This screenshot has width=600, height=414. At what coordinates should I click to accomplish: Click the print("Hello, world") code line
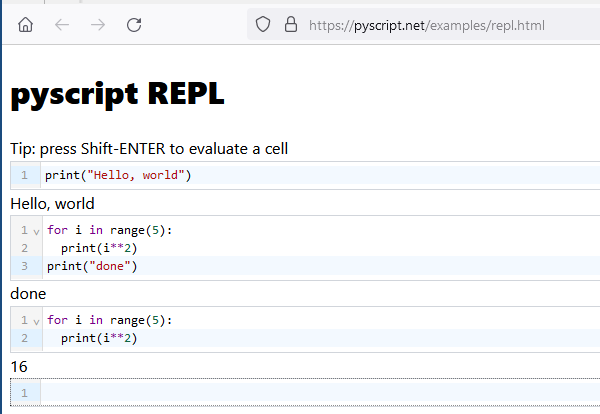click(x=117, y=176)
